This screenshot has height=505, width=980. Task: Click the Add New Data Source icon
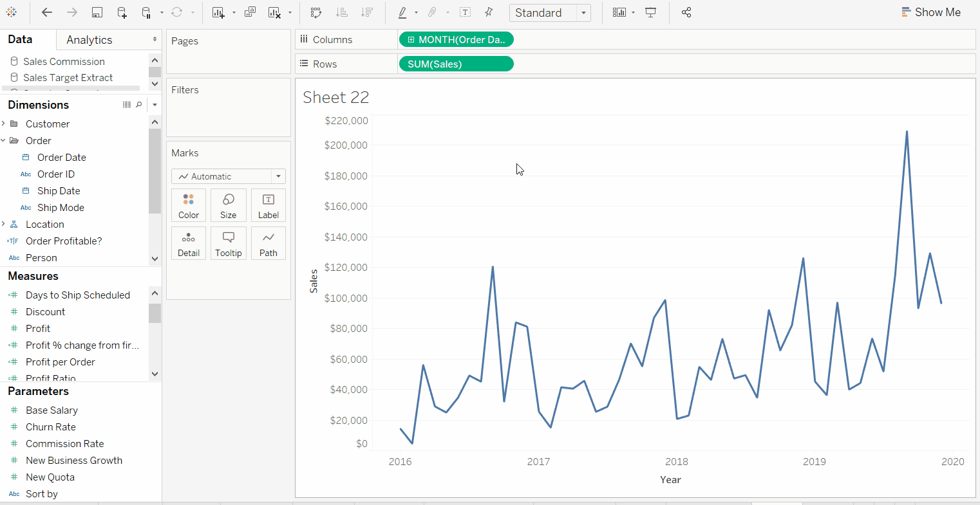[122, 12]
